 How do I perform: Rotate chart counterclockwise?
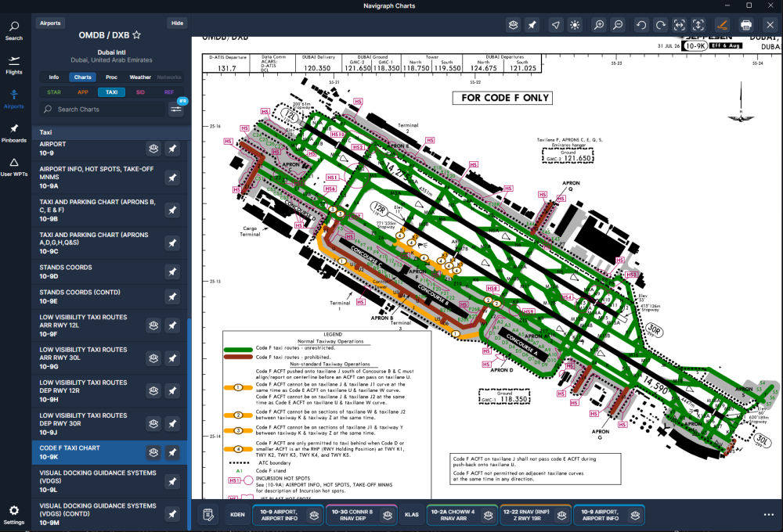pos(641,25)
